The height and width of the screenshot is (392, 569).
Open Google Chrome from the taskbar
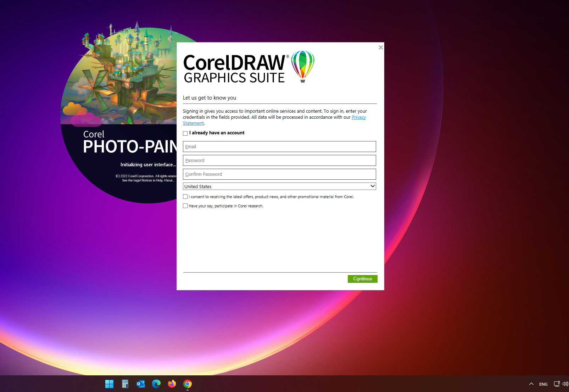point(188,384)
